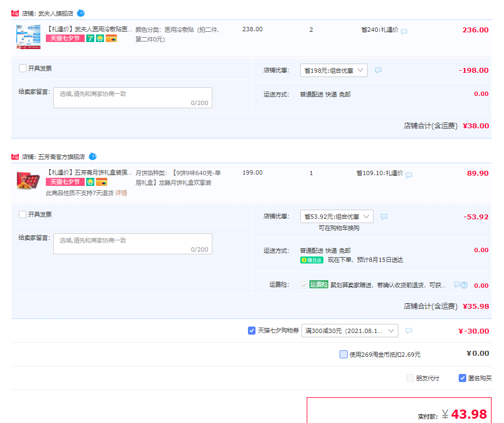Screen dimensions: 504x423
Task: Check 开具发票 for 武夫人旗舰店 order
Action: coord(23,68)
